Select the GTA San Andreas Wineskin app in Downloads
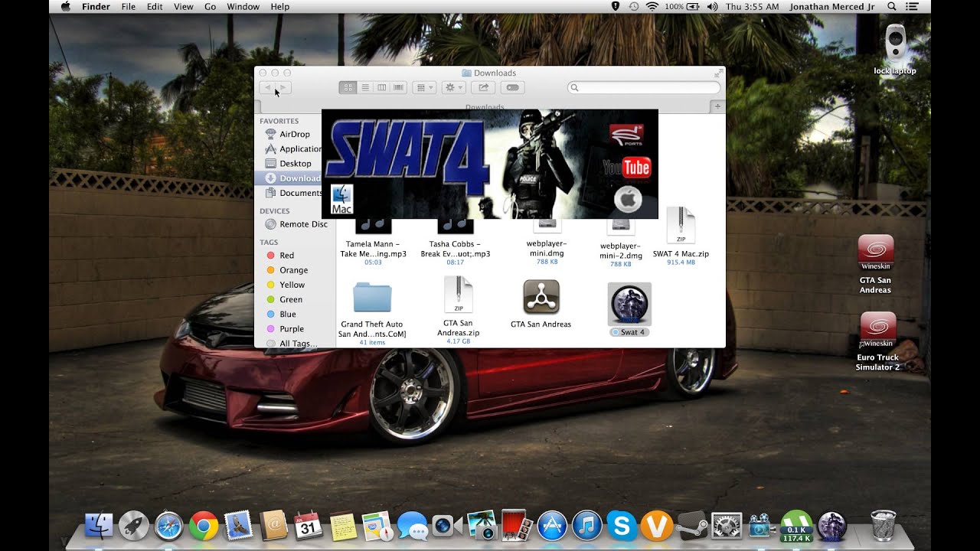This screenshot has height=551, width=980. (541, 297)
